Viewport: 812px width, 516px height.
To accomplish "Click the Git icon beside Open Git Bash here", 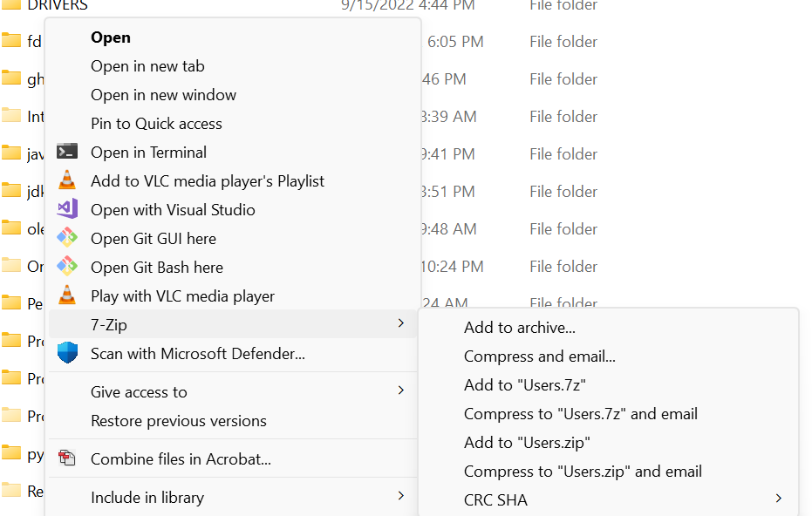I will pos(67,267).
